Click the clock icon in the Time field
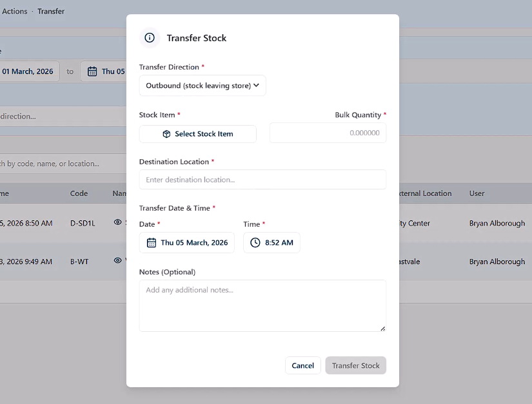The height and width of the screenshot is (404, 532). point(255,243)
